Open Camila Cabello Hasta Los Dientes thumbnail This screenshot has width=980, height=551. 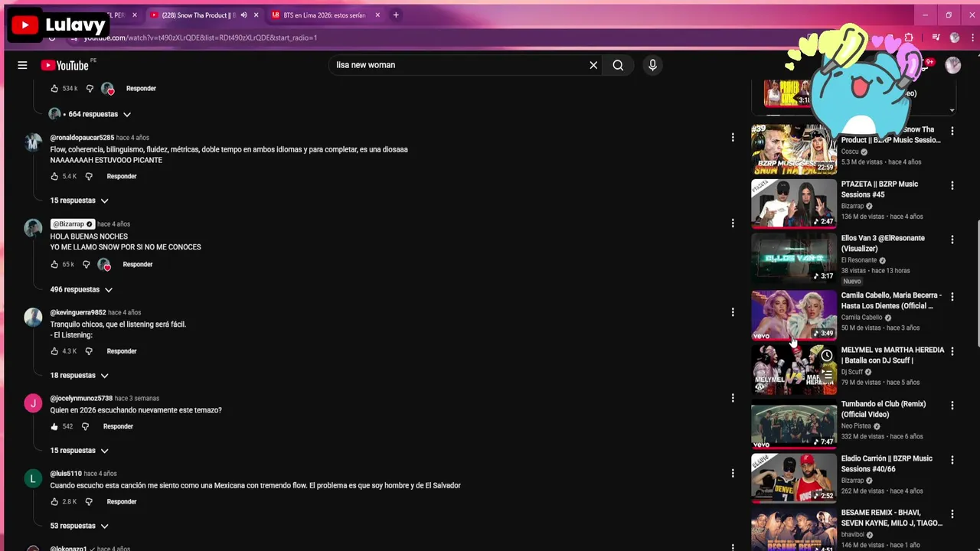794,315
